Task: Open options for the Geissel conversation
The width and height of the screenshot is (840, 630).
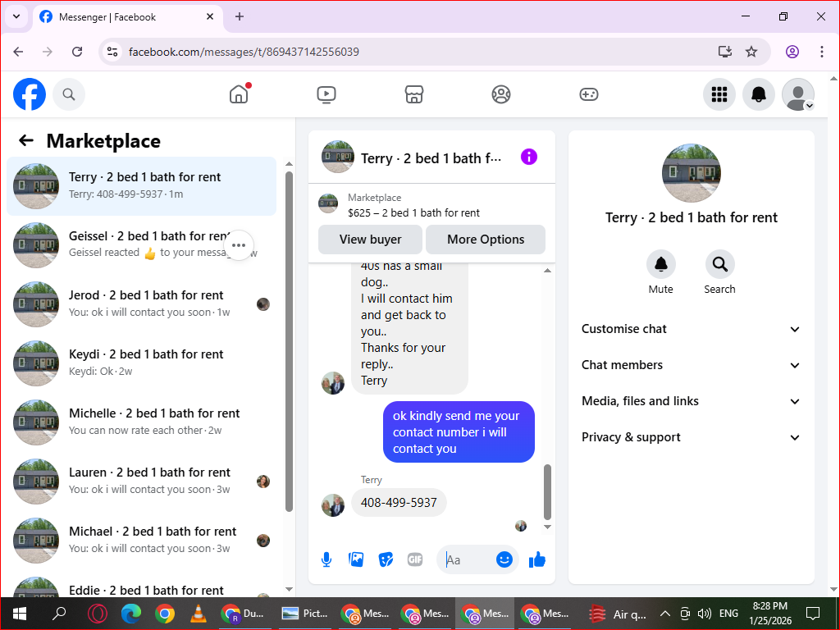Action: (239, 245)
